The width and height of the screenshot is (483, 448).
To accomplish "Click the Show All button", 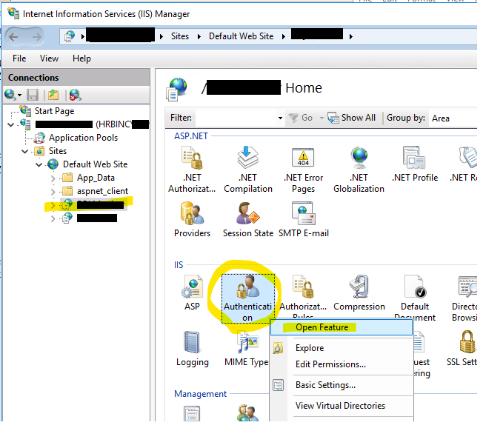I will (x=352, y=118).
